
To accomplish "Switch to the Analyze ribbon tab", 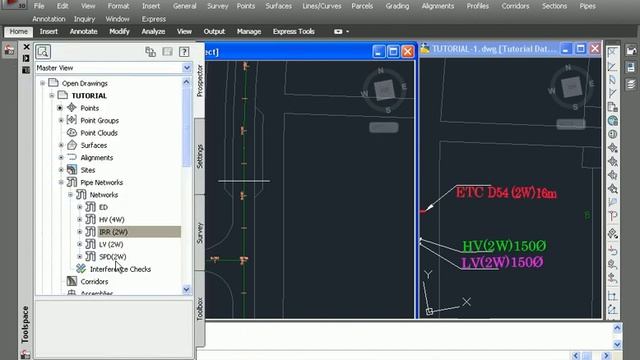I will pyautogui.click(x=153, y=31).
